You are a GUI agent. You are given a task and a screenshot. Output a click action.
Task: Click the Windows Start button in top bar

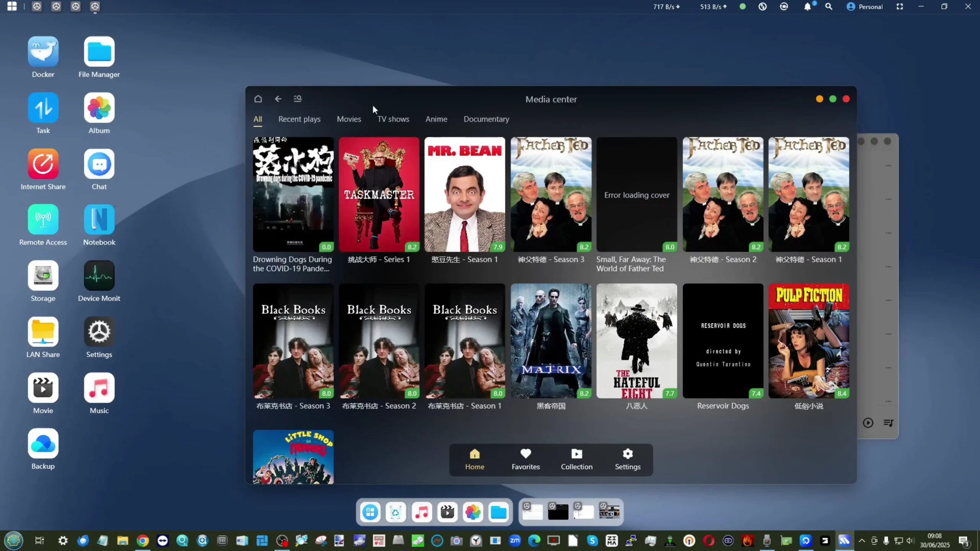12,7
